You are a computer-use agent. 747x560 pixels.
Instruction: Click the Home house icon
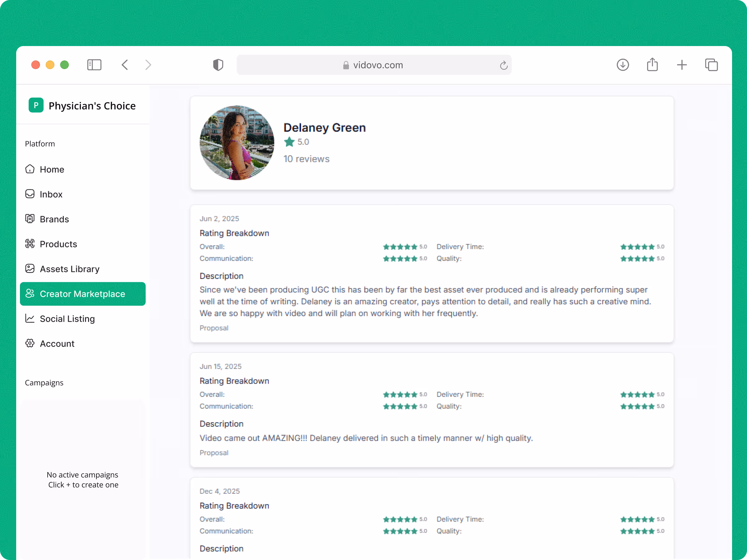click(30, 169)
